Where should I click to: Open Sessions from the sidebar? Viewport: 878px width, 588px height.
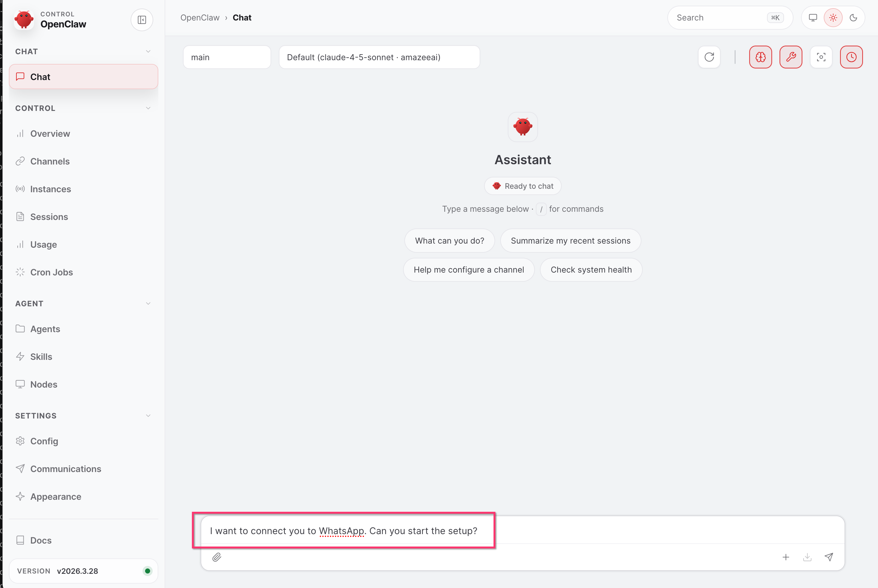[83, 217]
